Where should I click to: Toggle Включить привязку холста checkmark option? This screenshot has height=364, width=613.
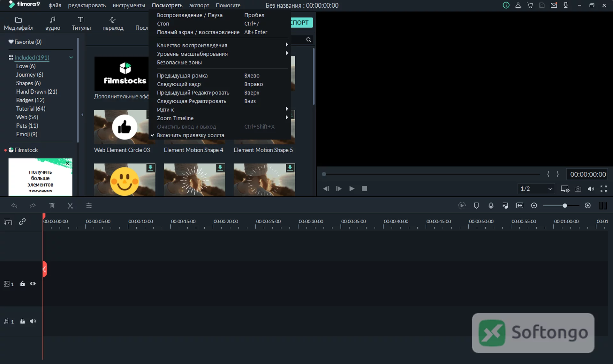pyautogui.click(x=220, y=135)
